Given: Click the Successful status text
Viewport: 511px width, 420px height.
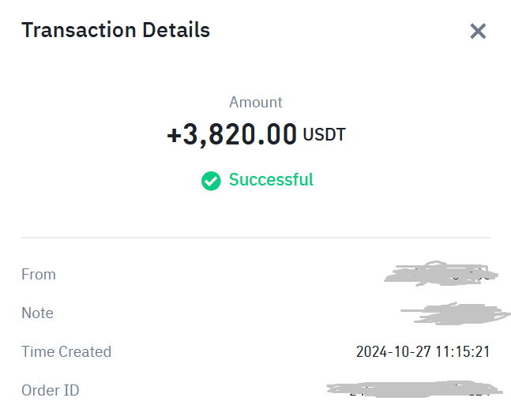Looking at the screenshot, I should click(x=271, y=179).
